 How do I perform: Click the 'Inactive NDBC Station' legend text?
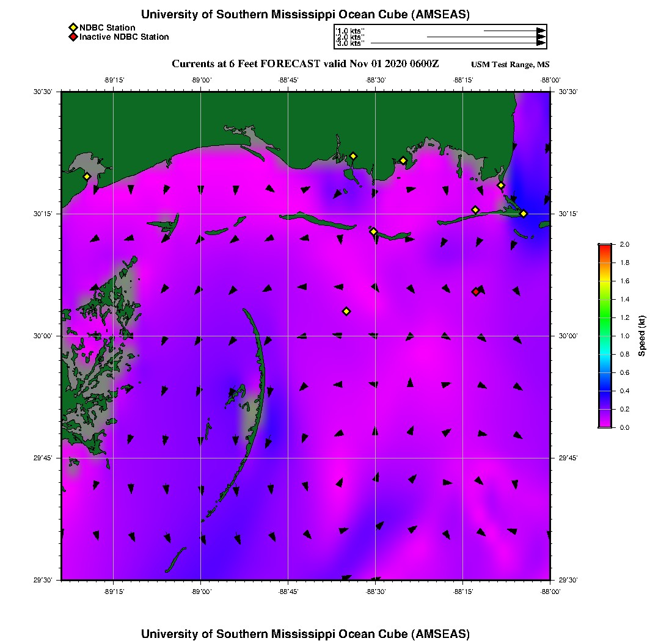click(124, 37)
